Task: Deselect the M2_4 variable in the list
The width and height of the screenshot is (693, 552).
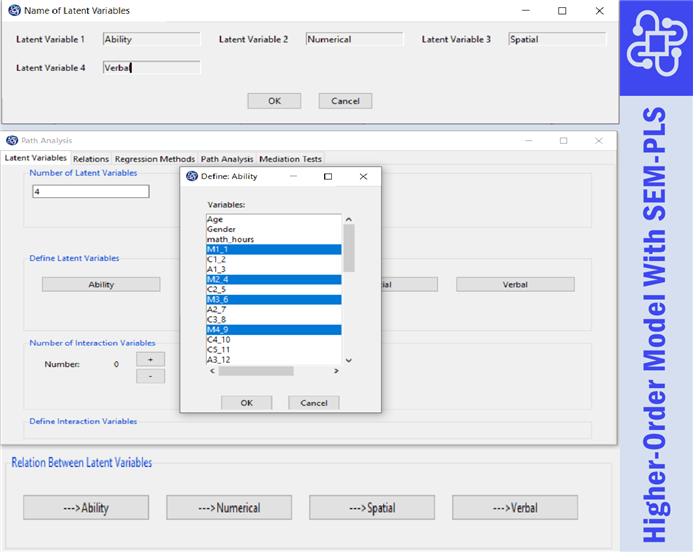Action: coord(218,280)
